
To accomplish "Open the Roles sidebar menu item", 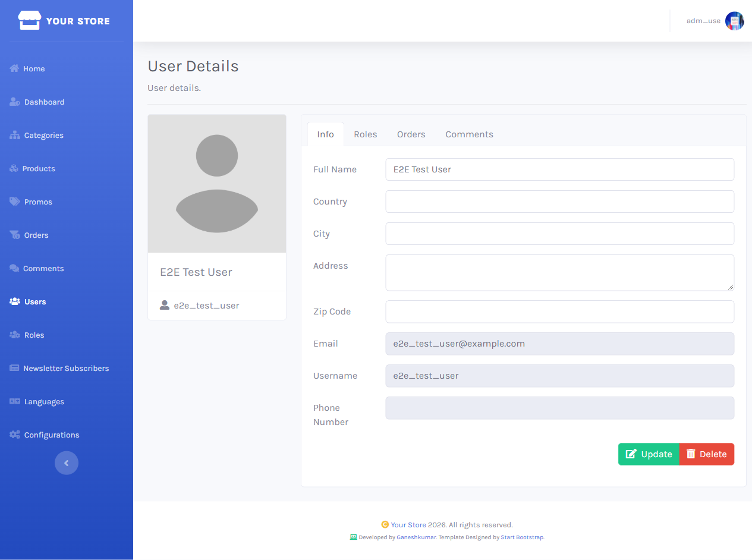I will point(67,335).
